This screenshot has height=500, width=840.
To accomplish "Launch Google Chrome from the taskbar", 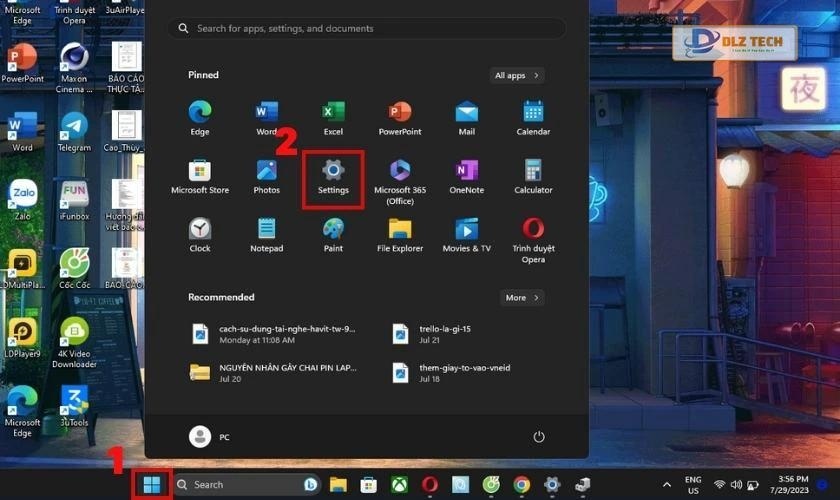I will [521, 485].
